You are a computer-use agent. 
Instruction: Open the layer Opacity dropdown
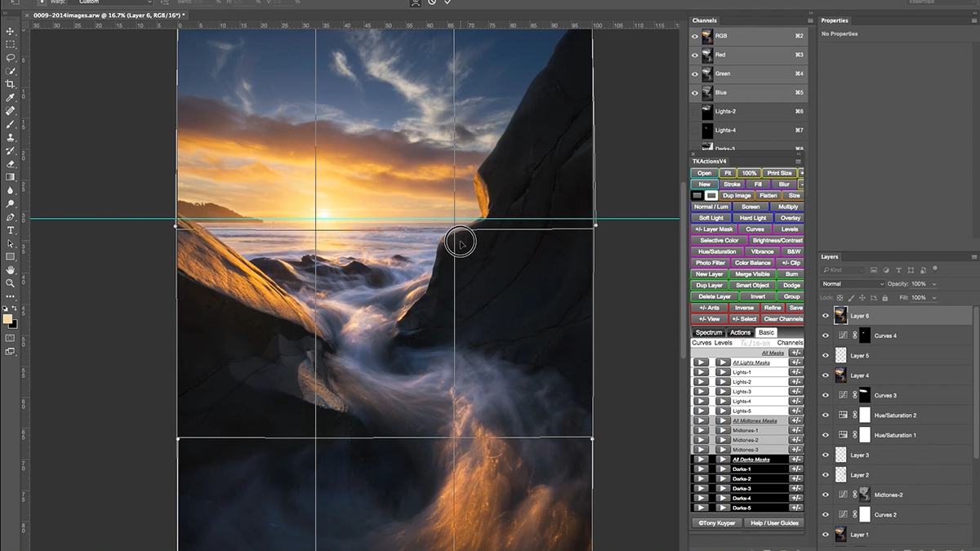933,284
